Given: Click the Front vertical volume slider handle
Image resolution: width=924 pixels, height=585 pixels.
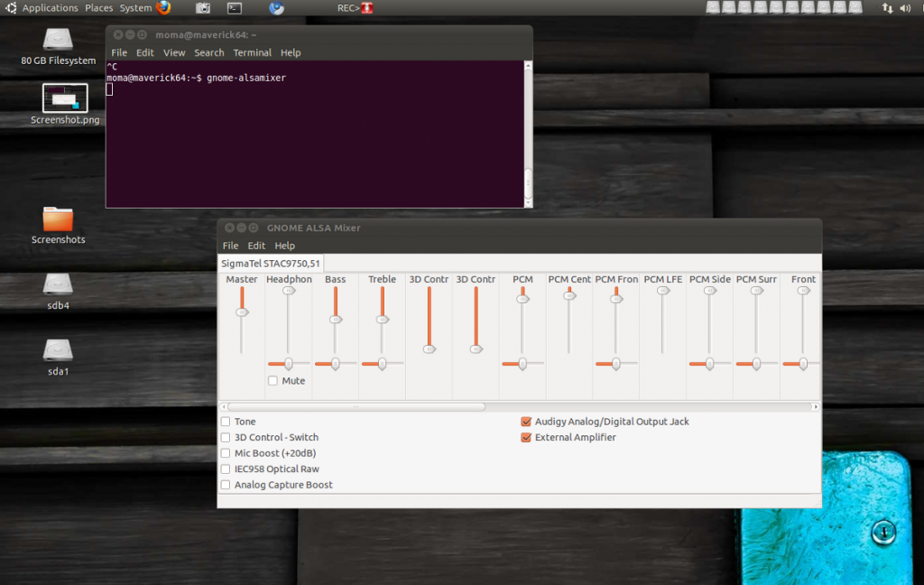Looking at the screenshot, I should (804, 290).
